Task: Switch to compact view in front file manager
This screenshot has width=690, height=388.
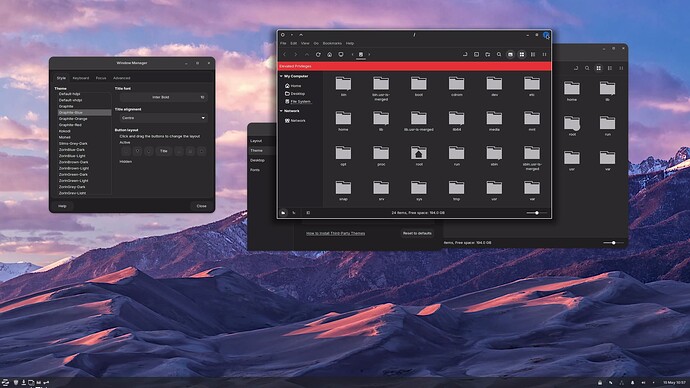Action: coord(544,55)
